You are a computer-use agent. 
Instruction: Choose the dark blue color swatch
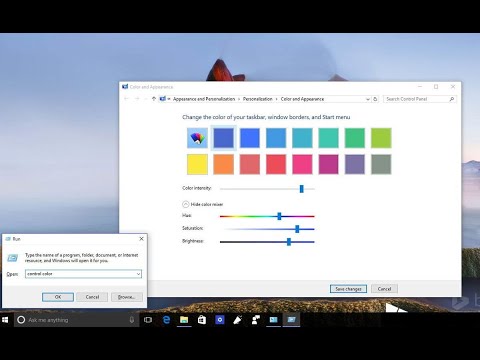(224, 138)
